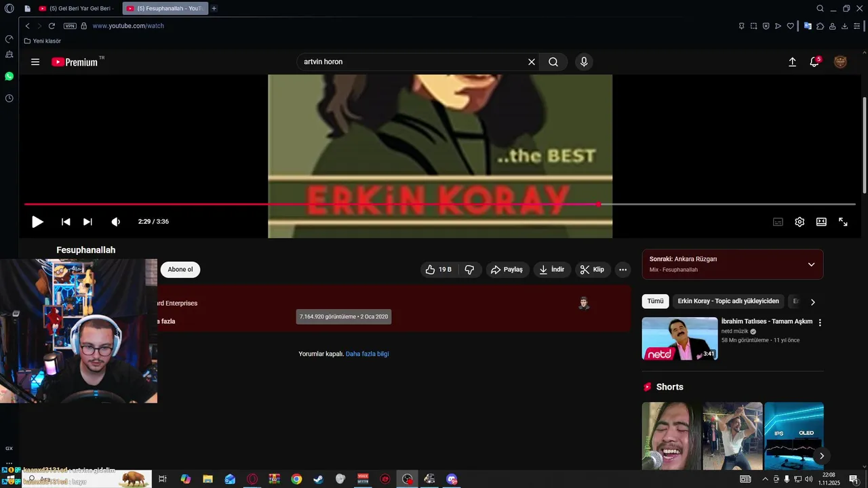The width and height of the screenshot is (868, 488).
Task: Select the Fesuphanallah browser tab
Action: 165,8
